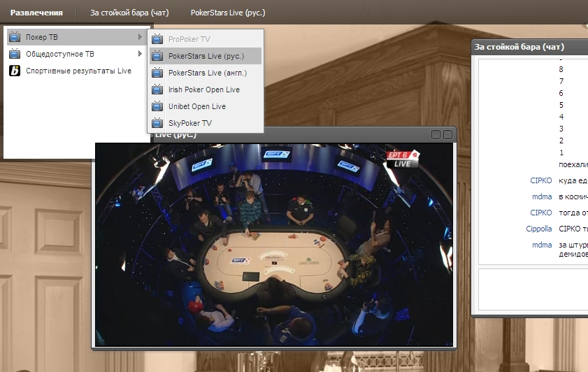Click the chat line showing number 1
This screenshot has width=588, height=372.
(561, 152)
